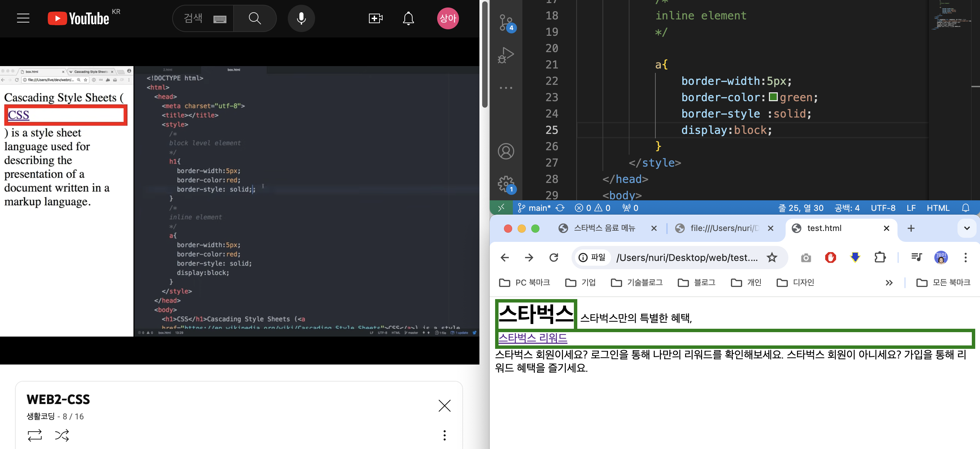Go back in Chrome
The width and height of the screenshot is (980, 449).
point(505,258)
